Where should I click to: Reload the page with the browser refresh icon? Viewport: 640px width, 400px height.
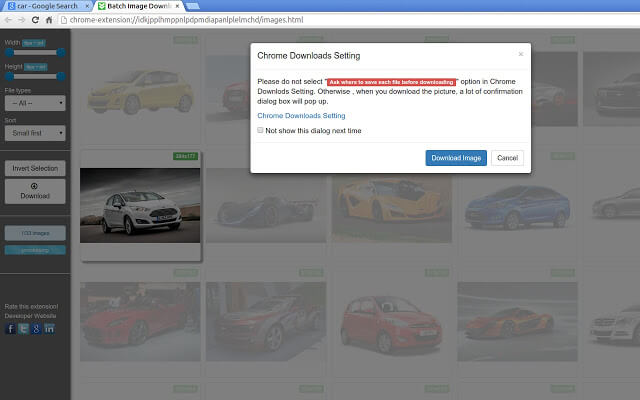[35, 20]
